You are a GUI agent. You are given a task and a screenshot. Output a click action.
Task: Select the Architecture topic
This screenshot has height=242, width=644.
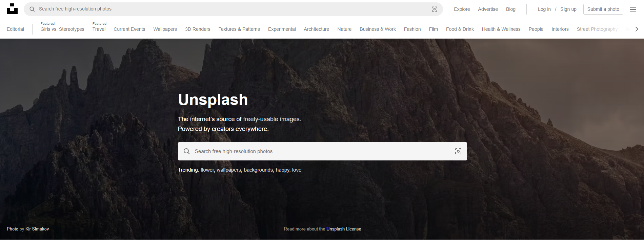point(317,29)
